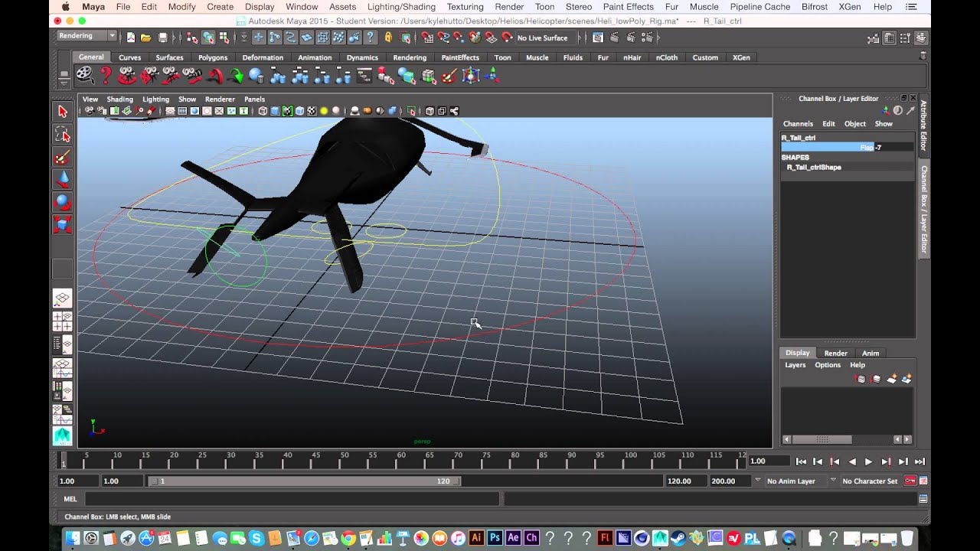Click the film reel shelf icon
The width and height of the screenshot is (980, 551).
[x=84, y=75]
